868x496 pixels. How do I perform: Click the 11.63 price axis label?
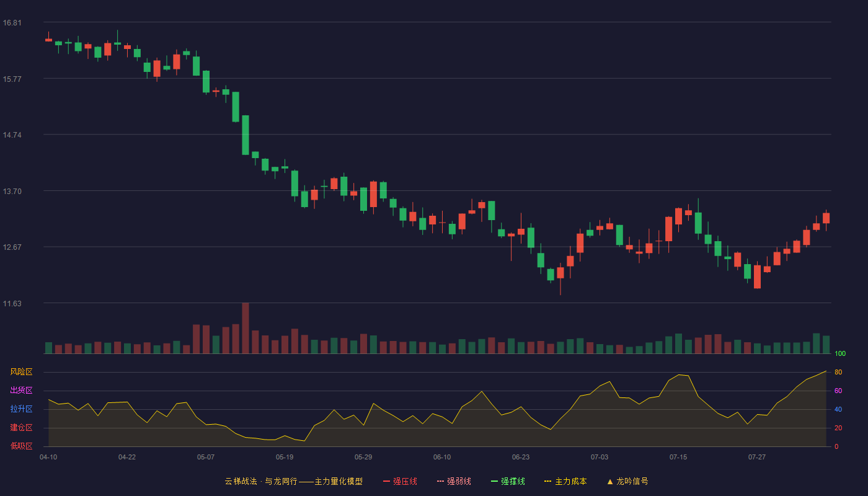[x=12, y=303]
